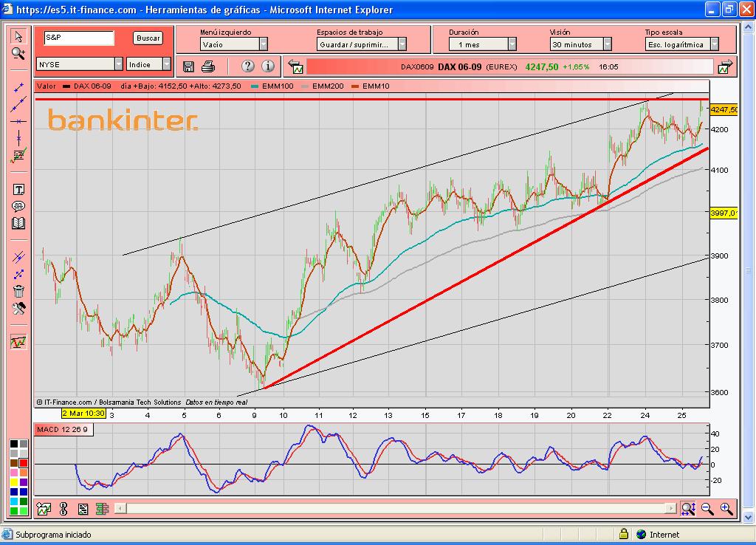The image size is (756, 545).
Task: Click the S&P search input field
Action: point(78,38)
